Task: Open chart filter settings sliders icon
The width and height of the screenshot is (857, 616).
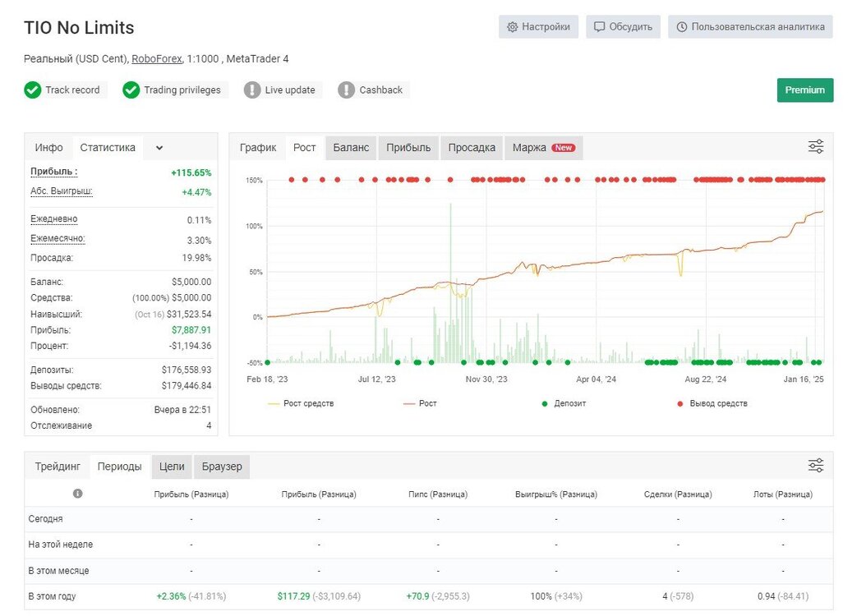Action: (815, 146)
